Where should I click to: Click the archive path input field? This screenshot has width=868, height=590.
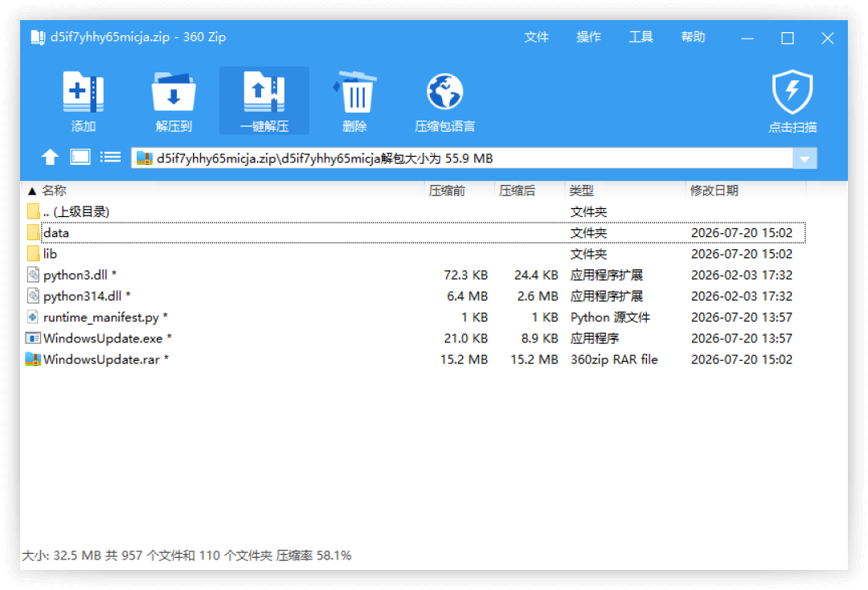[462, 158]
